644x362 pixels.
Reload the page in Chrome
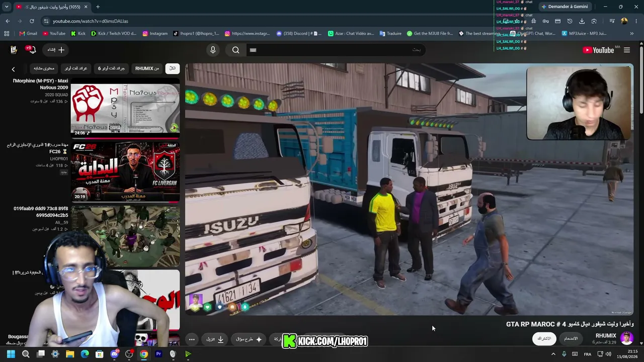point(32,21)
